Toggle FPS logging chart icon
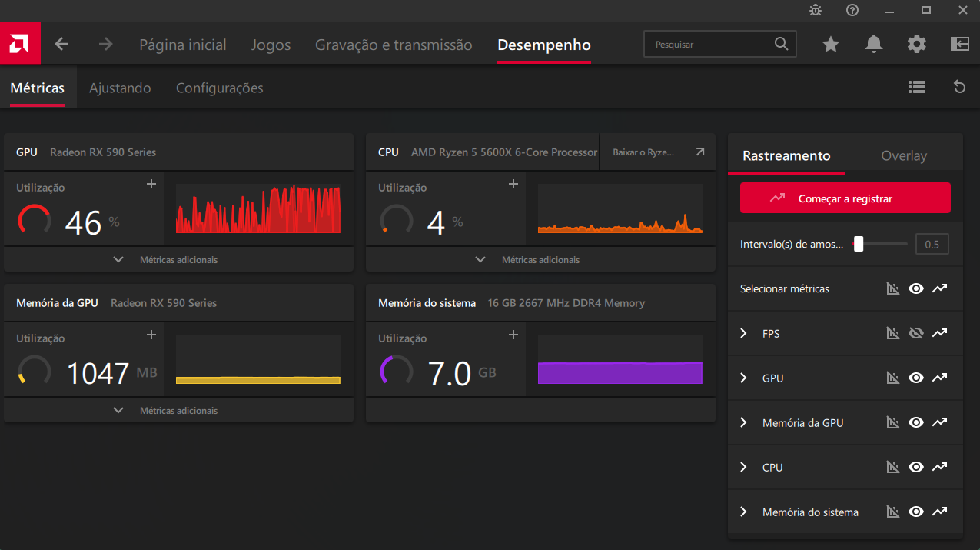Screen dimensions: 980x550 click(x=892, y=334)
